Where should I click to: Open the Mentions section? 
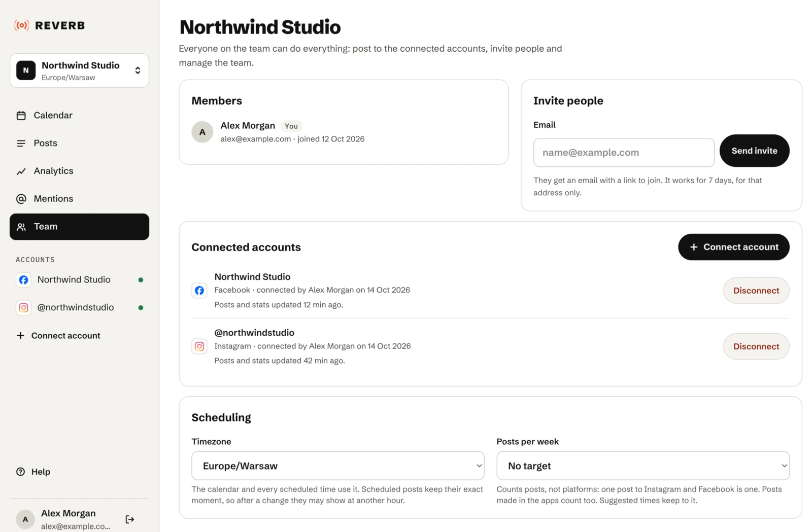pos(79,199)
